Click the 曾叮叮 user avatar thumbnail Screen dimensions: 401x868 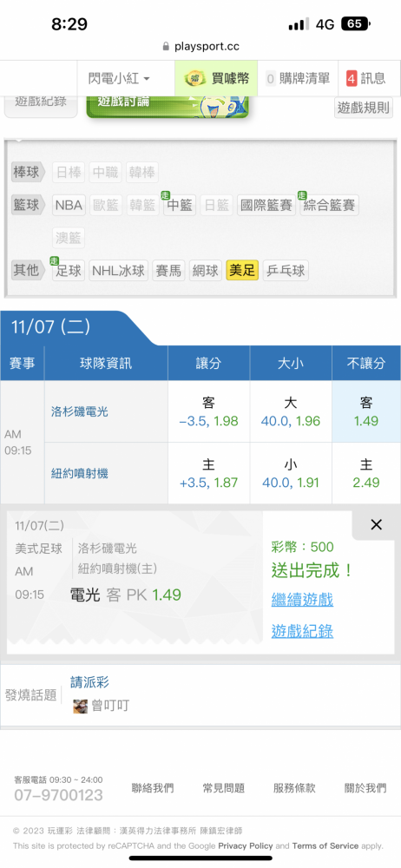[x=81, y=707]
